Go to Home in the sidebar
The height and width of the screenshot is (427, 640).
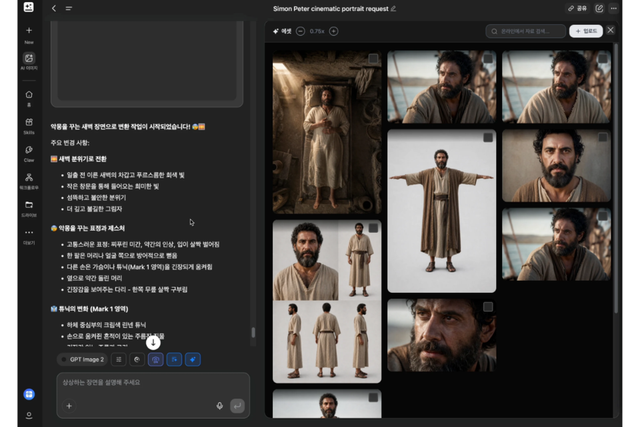coord(29,98)
